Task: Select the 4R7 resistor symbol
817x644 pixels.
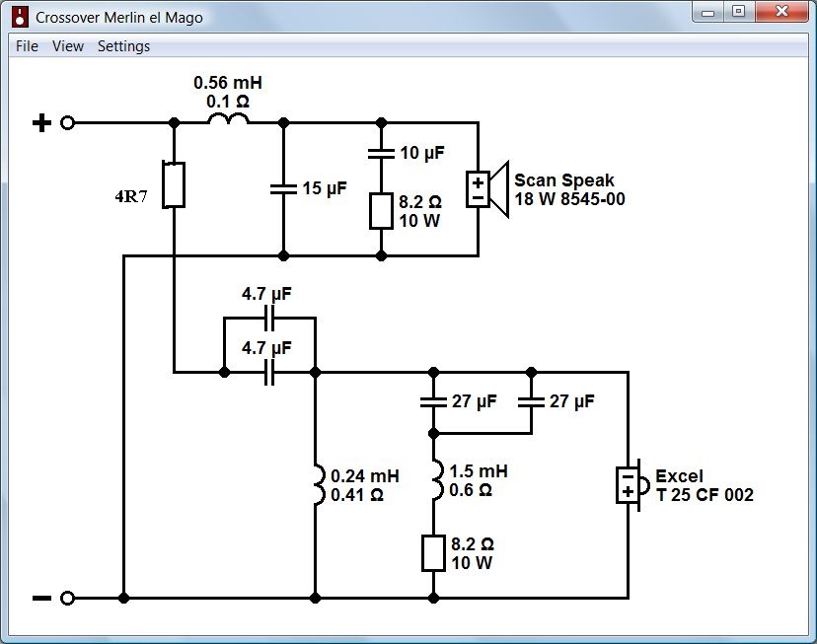Action: point(174,184)
